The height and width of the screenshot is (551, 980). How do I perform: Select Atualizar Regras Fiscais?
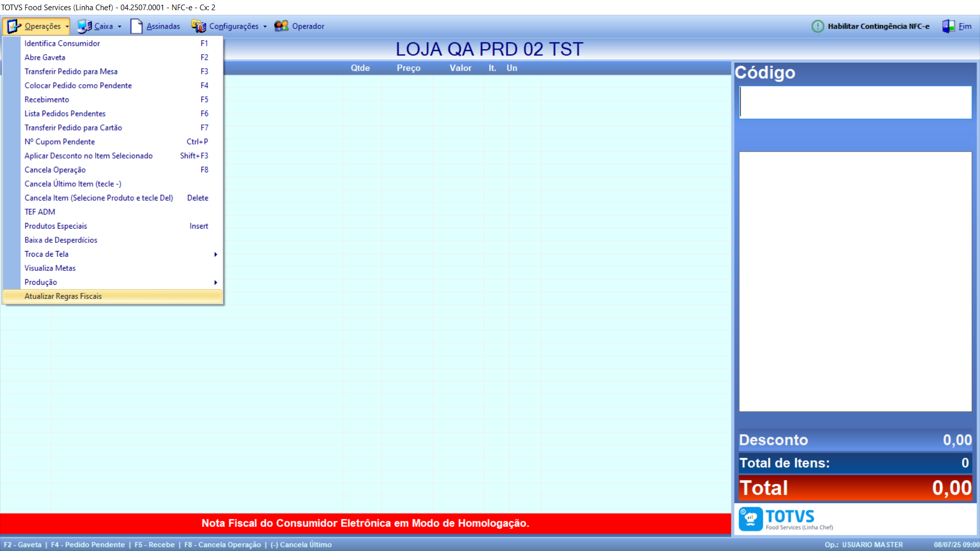pyautogui.click(x=63, y=296)
